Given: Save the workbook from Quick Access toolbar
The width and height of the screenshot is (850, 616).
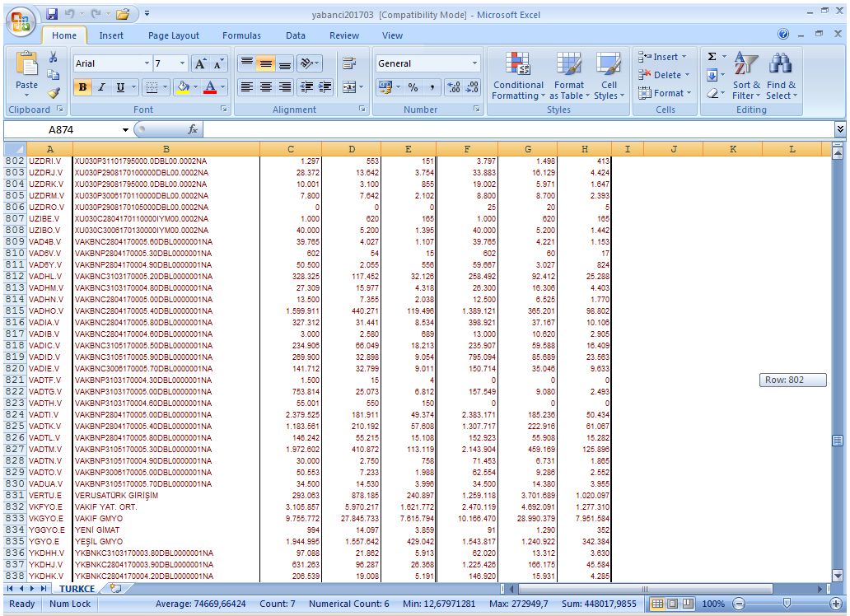Looking at the screenshot, I should click(x=52, y=14).
